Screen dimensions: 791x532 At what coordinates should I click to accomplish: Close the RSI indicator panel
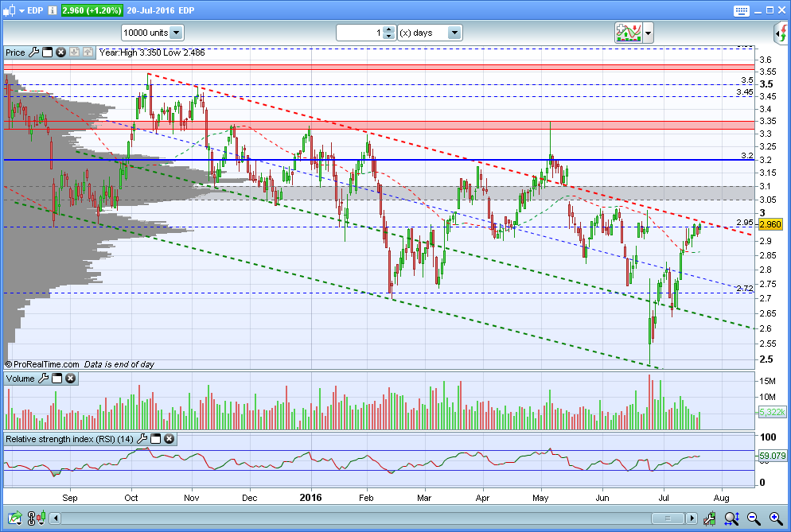[169, 439]
